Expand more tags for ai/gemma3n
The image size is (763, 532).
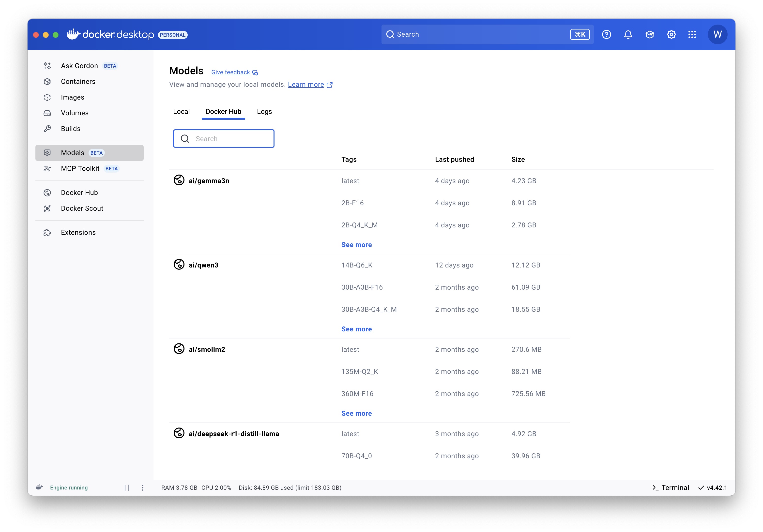(x=356, y=245)
